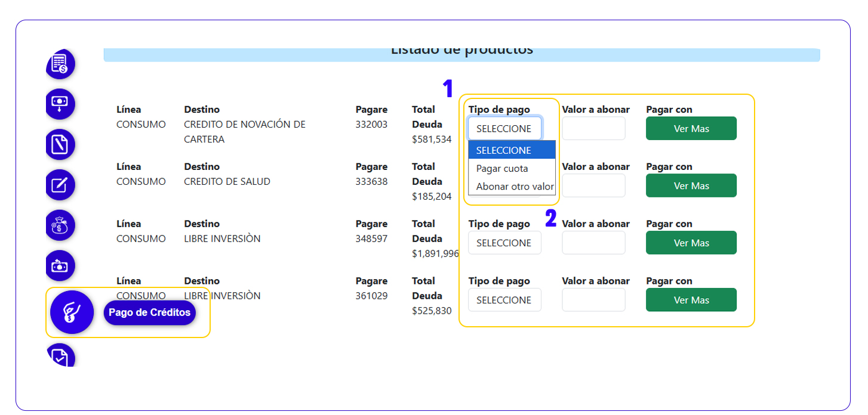Click the money transfer banknote sidebar icon

tap(60, 266)
